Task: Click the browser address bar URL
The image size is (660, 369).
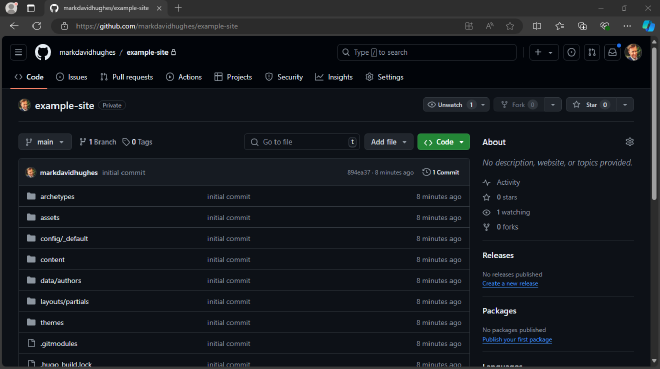Action: tap(157, 26)
